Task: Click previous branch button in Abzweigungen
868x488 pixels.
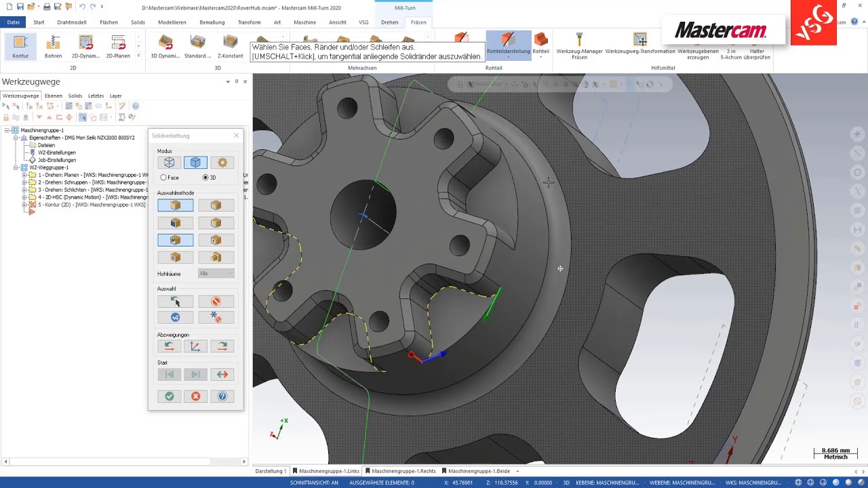Action: click(169, 346)
